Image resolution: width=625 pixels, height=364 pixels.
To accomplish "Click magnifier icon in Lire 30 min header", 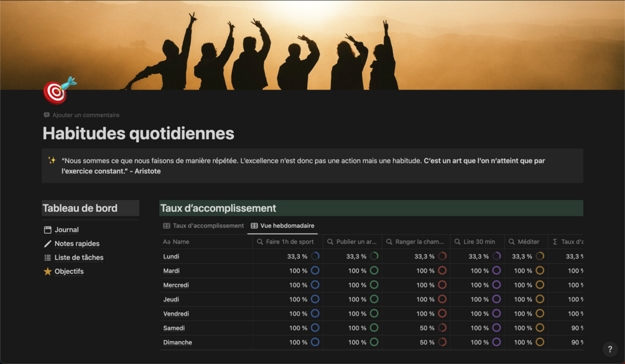I will [457, 242].
